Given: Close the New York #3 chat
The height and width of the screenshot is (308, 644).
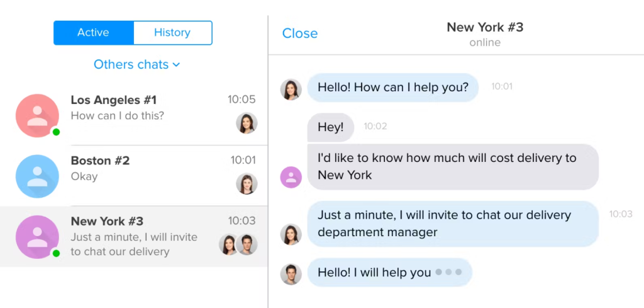Looking at the screenshot, I should pyautogui.click(x=300, y=33).
